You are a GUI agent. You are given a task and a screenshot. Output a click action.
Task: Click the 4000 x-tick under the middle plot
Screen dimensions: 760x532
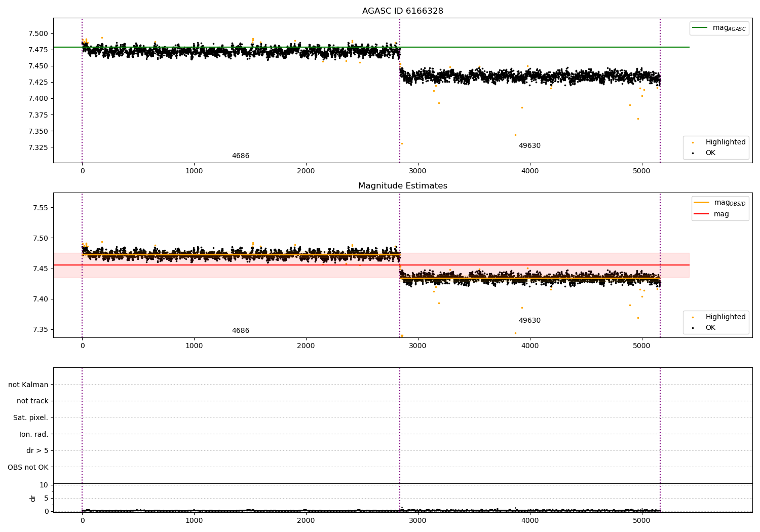(x=530, y=346)
